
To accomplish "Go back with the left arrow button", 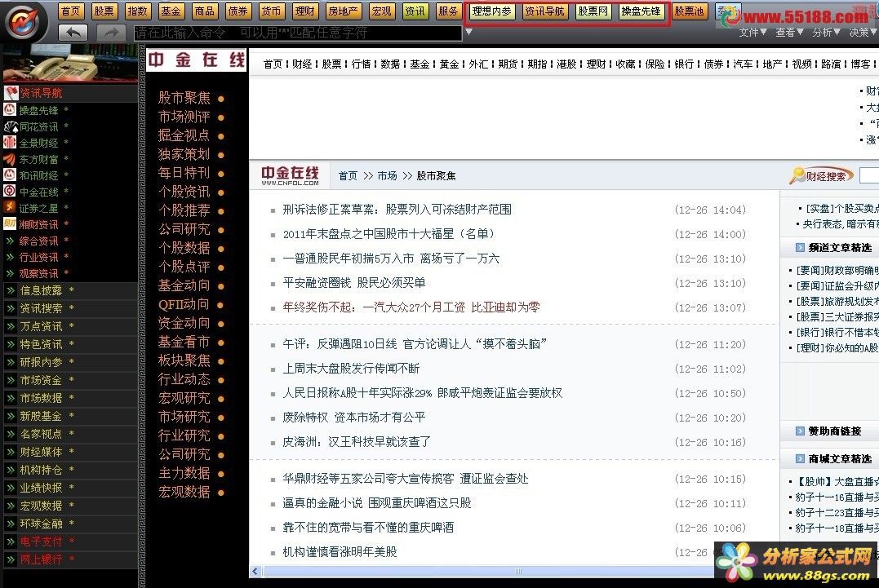I will point(73,33).
